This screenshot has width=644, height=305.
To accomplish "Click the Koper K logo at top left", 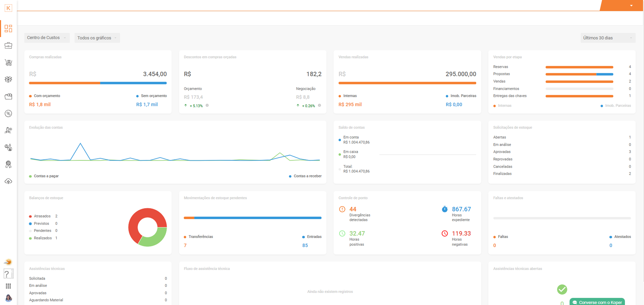I will [x=8, y=8].
